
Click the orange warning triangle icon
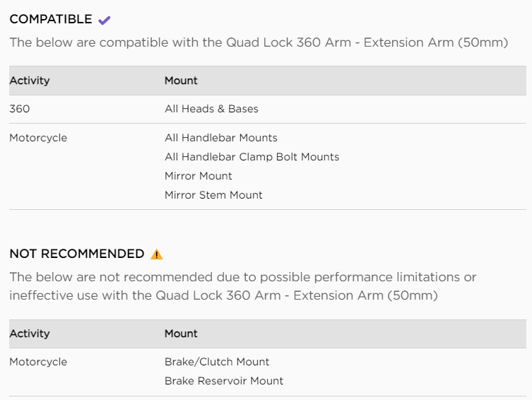157,254
